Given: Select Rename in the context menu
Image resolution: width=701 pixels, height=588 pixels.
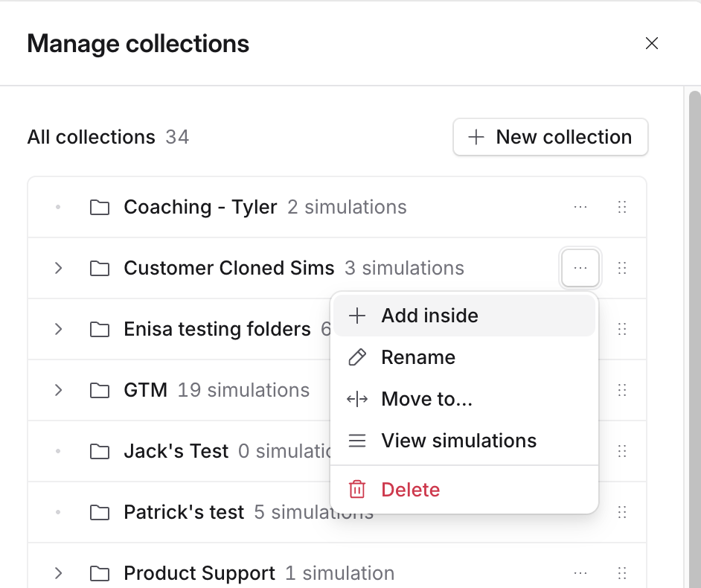Looking at the screenshot, I should pos(464,357).
